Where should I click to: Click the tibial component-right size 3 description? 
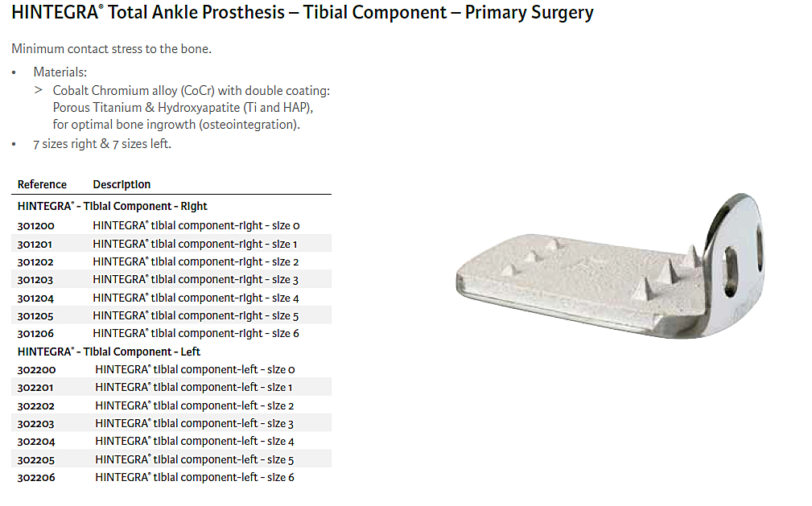[x=196, y=280]
